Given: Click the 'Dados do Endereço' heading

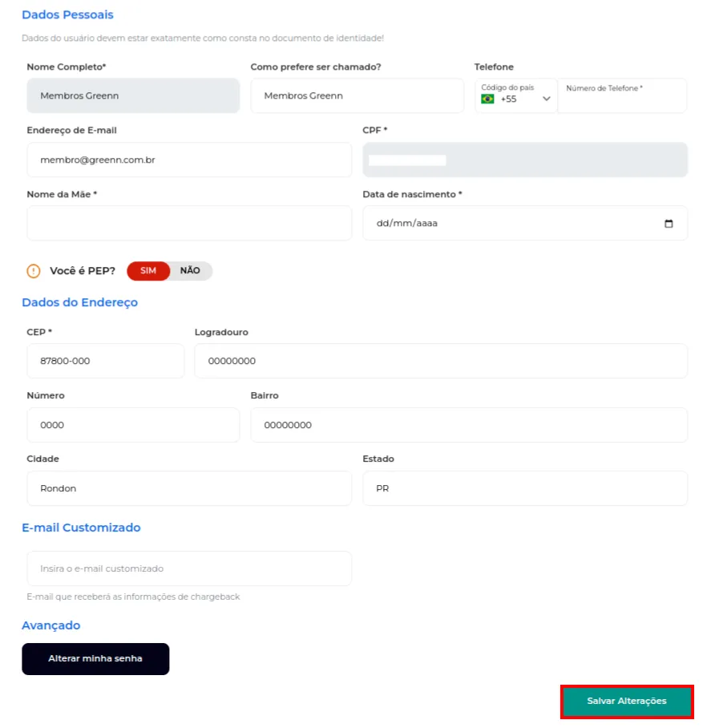Looking at the screenshot, I should click(x=80, y=303).
